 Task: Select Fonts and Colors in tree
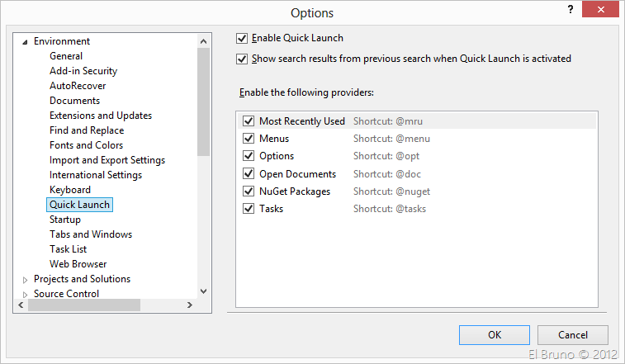86,145
